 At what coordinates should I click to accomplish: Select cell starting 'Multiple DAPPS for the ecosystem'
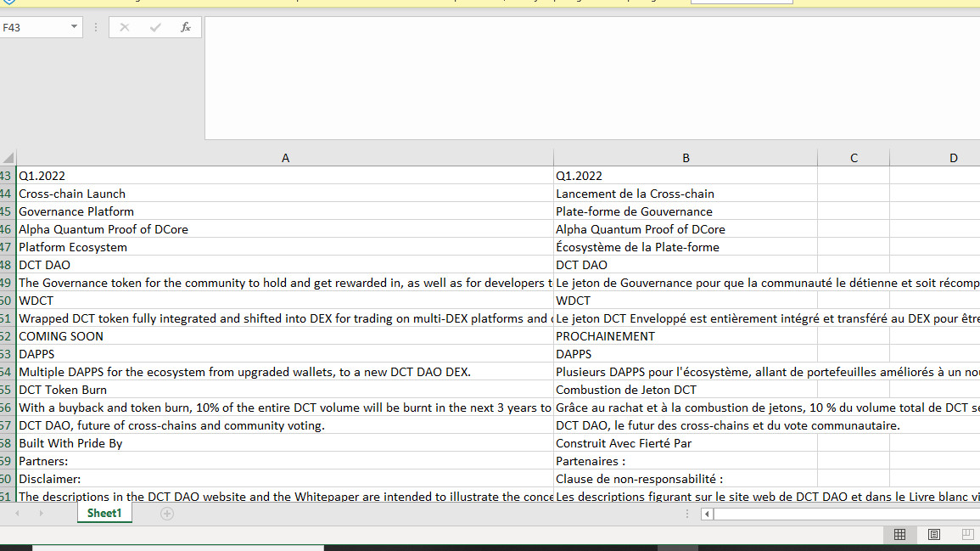pos(285,372)
